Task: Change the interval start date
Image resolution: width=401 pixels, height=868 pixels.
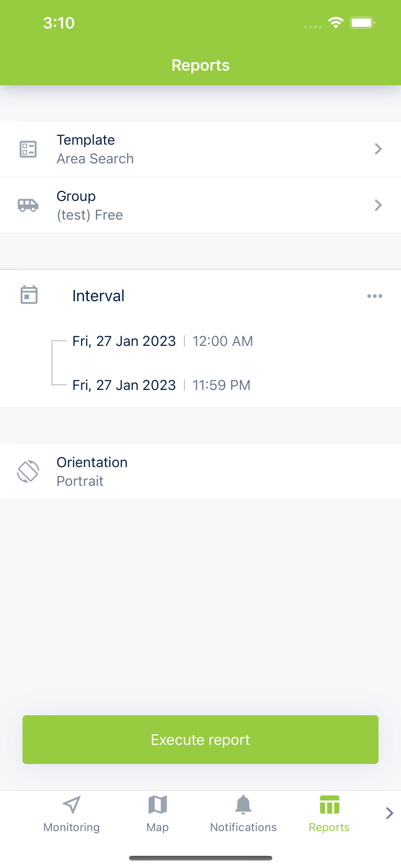Action: pos(124,341)
